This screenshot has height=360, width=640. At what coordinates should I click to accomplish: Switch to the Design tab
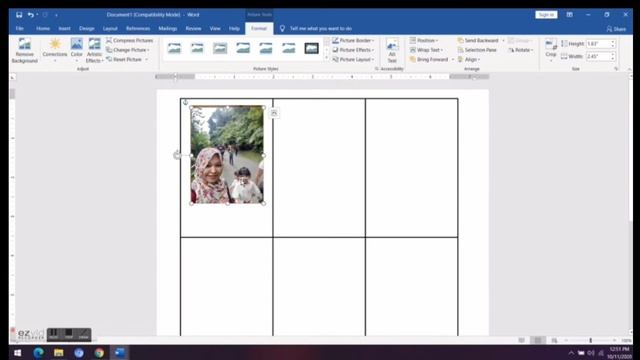pyautogui.click(x=87, y=29)
